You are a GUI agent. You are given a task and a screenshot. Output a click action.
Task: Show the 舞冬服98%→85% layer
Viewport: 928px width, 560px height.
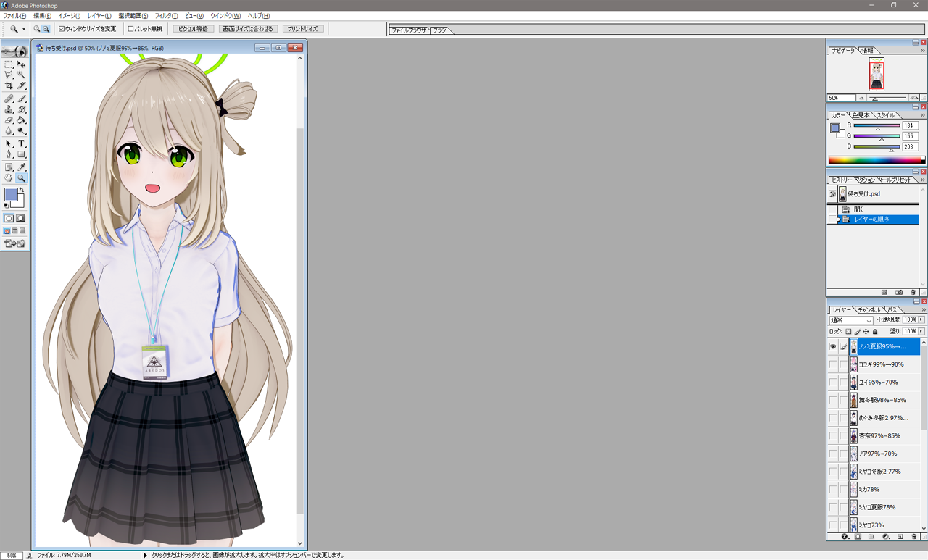pyautogui.click(x=832, y=400)
